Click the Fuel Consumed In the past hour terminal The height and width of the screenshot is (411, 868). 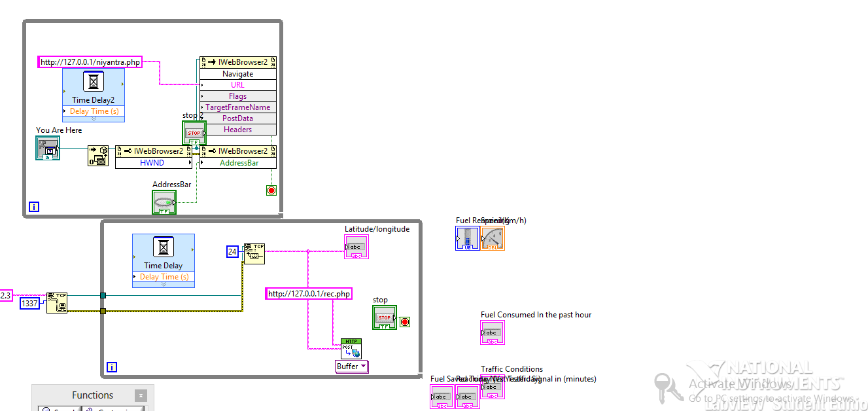(492, 332)
